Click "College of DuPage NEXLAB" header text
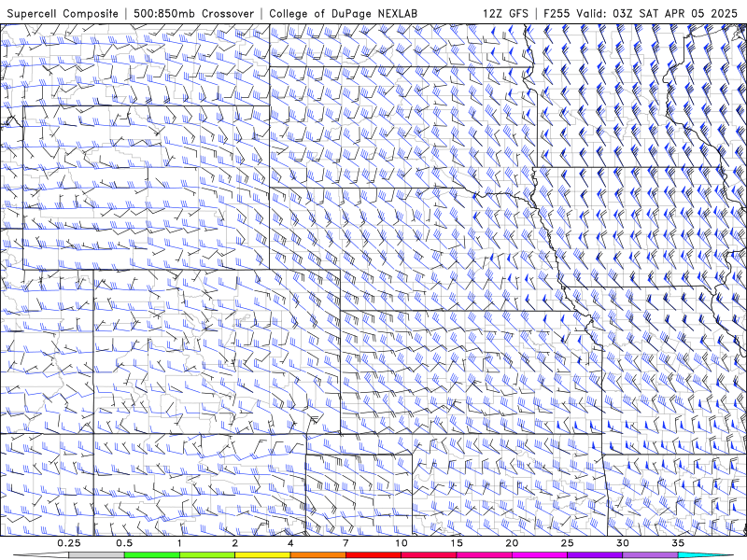 343,14
